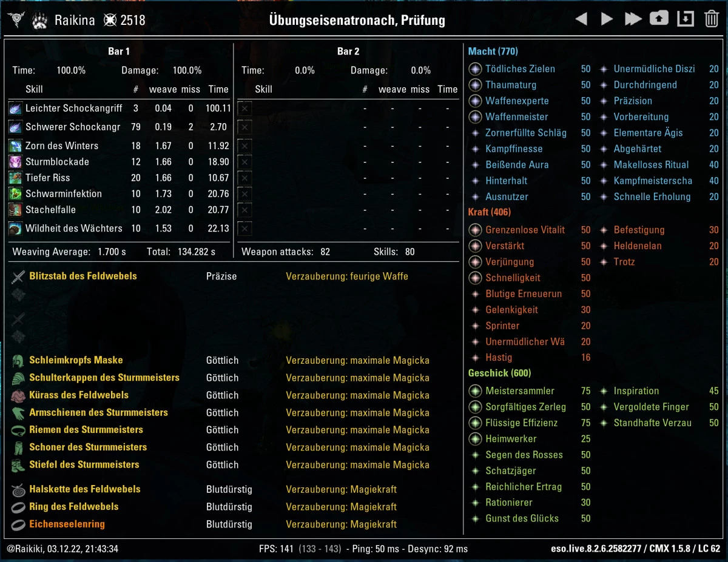Click the character name Raikina
The width and height of the screenshot is (728, 562).
click(75, 20)
